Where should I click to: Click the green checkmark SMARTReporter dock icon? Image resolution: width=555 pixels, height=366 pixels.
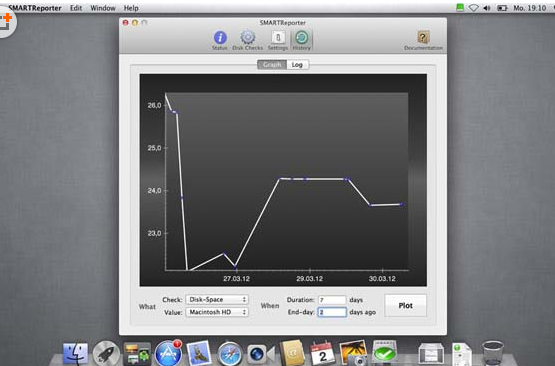384,353
